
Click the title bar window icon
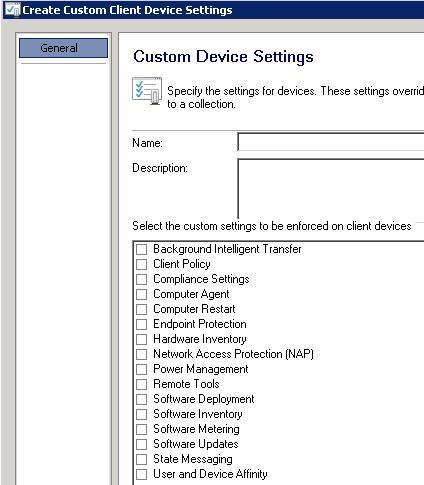click(13, 9)
